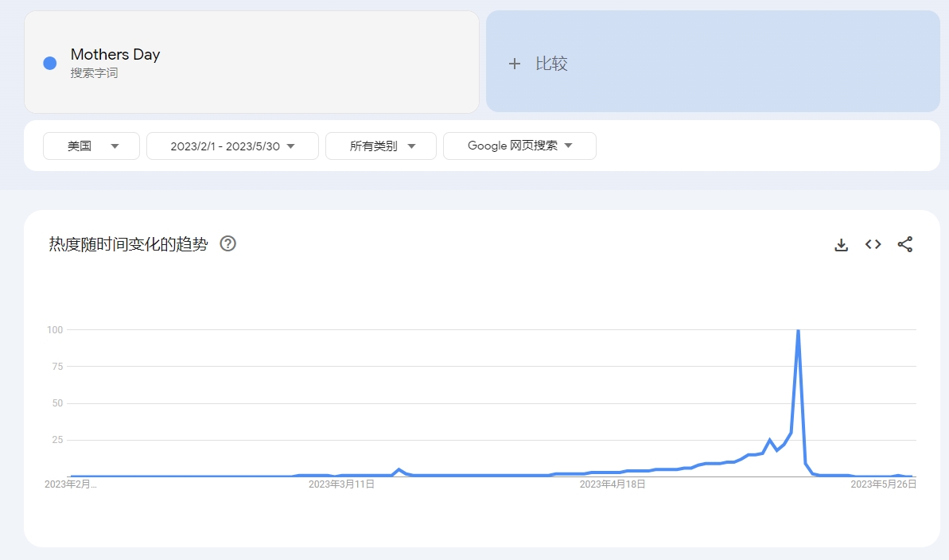This screenshot has width=949, height=560.
Task: Open the embed code icon
Action: [x=873, y=244]
